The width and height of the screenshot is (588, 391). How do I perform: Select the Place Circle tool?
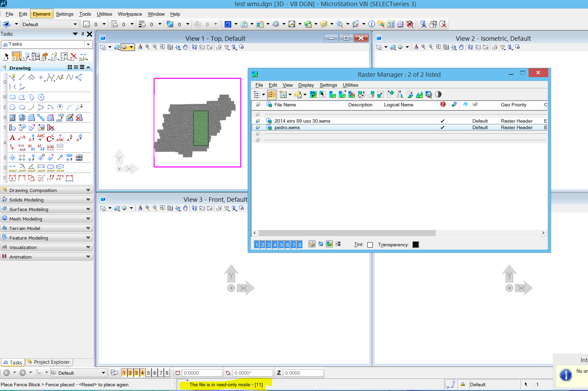pos(13,107)
